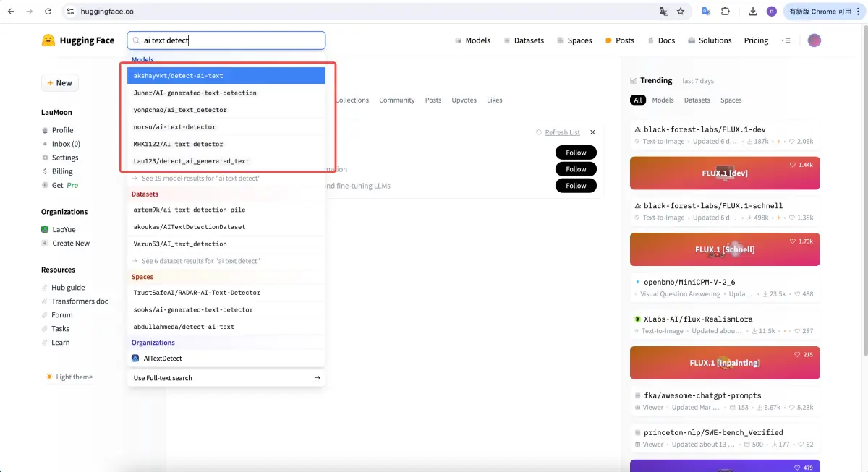Open the Spaces page in navbar
Image resolution: width=868 pixels, height=472 pixels.
click(x=574, y=40)
